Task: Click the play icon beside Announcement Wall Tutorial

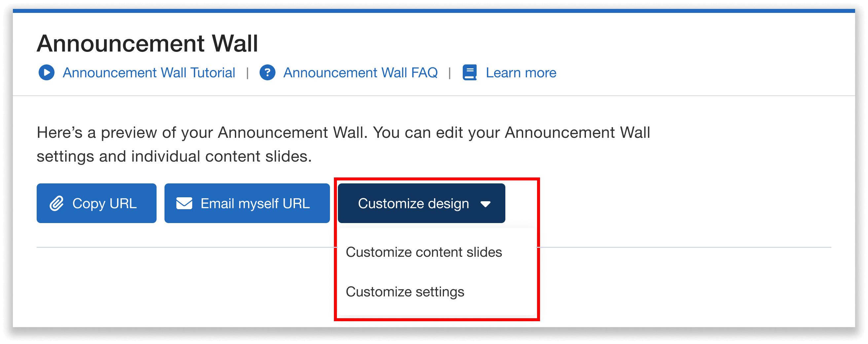Action: (47, 72)
